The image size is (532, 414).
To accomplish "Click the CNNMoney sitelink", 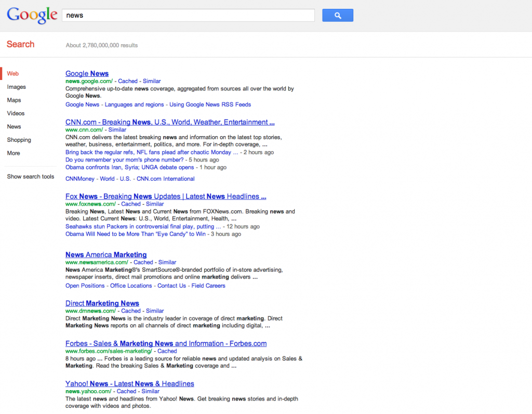I will tap(80, 179).
